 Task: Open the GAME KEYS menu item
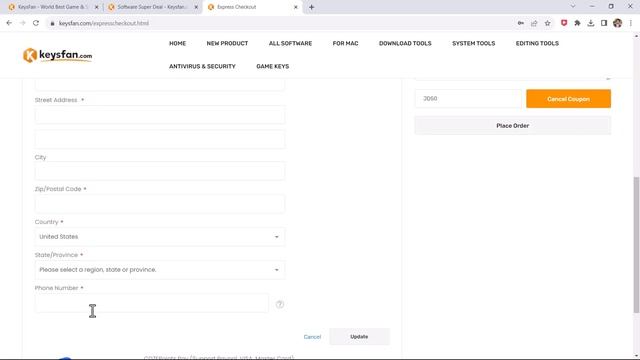pos(273,66)
